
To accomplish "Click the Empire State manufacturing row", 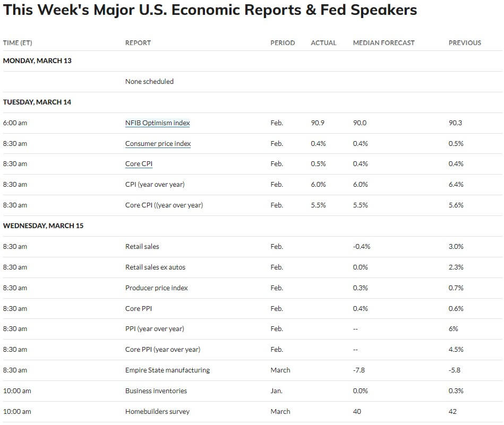I will [252, 370].
